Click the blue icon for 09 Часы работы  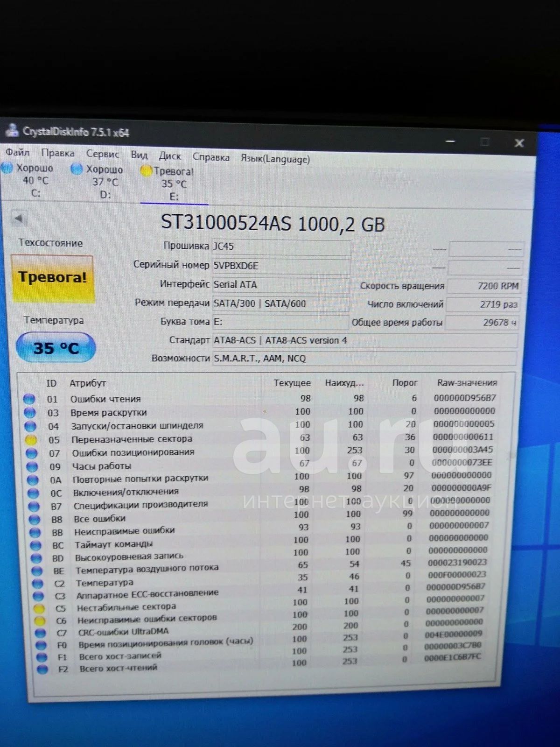32,466
